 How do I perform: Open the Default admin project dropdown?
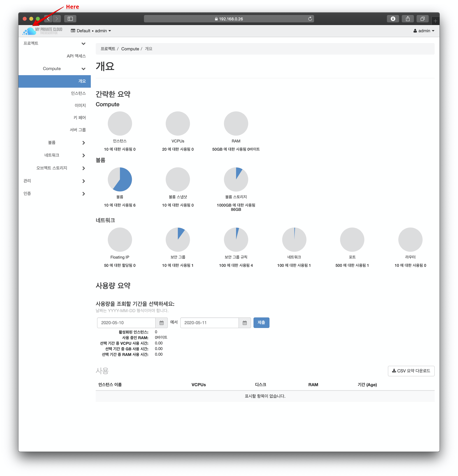91,31
